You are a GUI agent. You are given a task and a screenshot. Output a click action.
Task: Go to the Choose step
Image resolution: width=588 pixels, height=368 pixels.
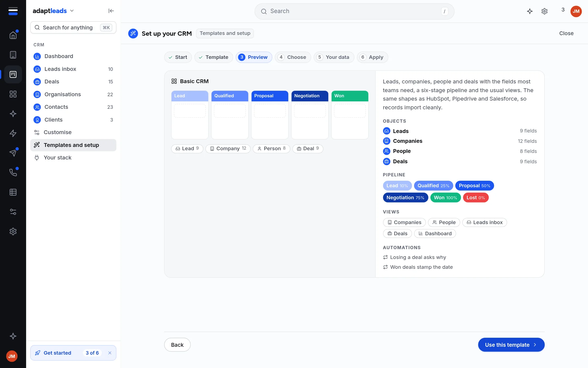(293, 57)
